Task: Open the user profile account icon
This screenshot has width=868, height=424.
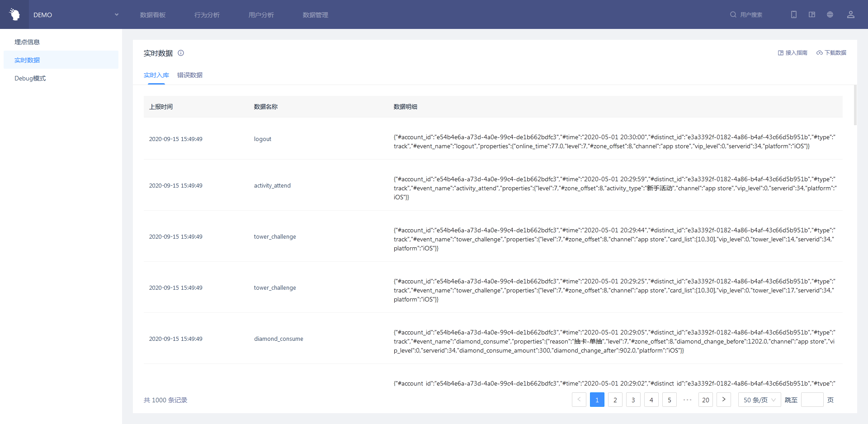Action: click(x=850, y=14)
